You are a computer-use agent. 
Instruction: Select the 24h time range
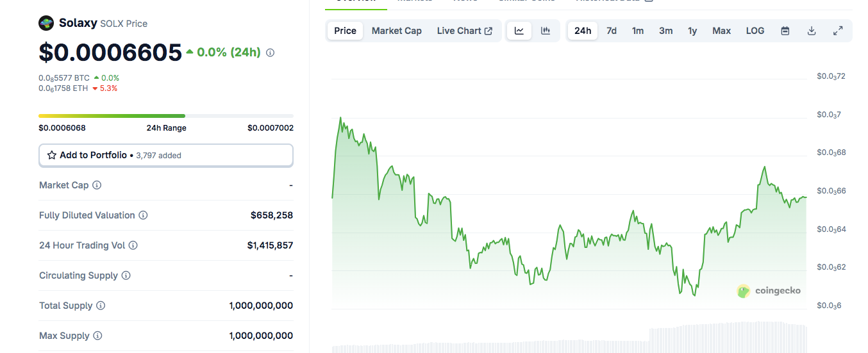pos(583,31)
